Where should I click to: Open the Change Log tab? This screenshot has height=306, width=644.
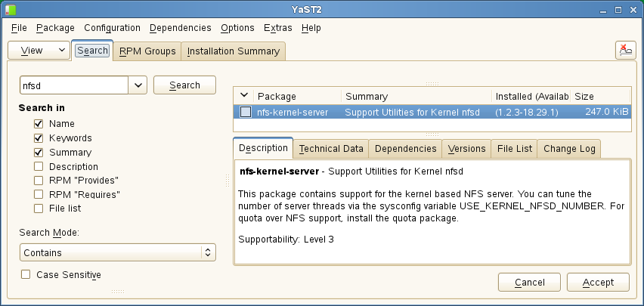tap(570, 149)
